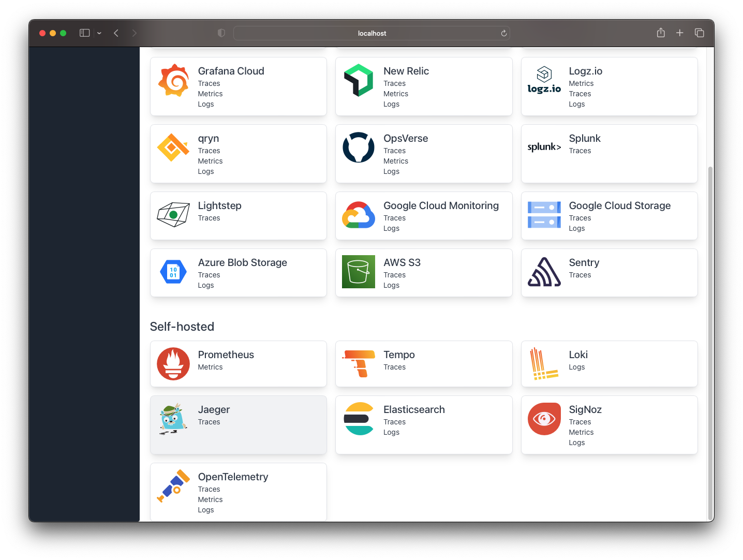Select the SigNoz title text
Viewport: 743px width, 560px height.
coord(585,409)
